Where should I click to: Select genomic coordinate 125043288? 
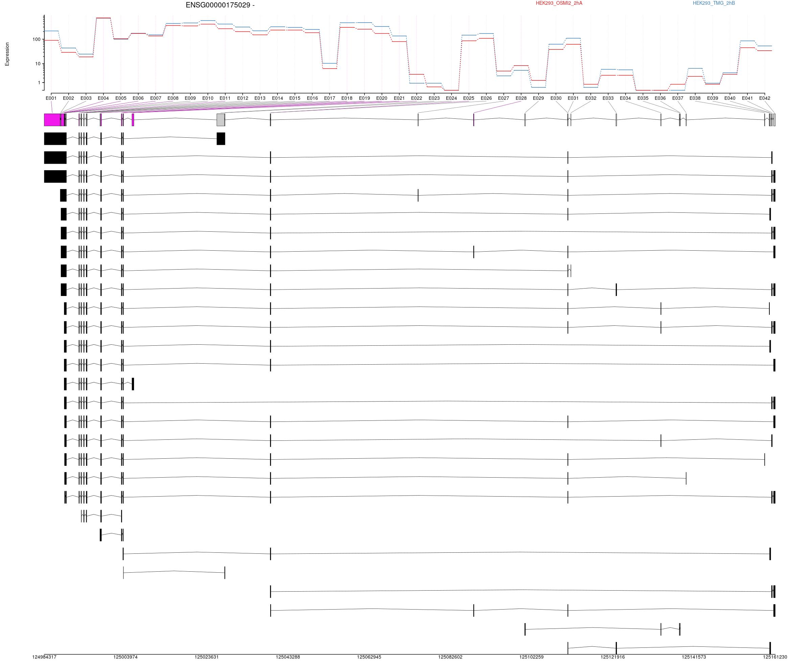tap(288, 657)
